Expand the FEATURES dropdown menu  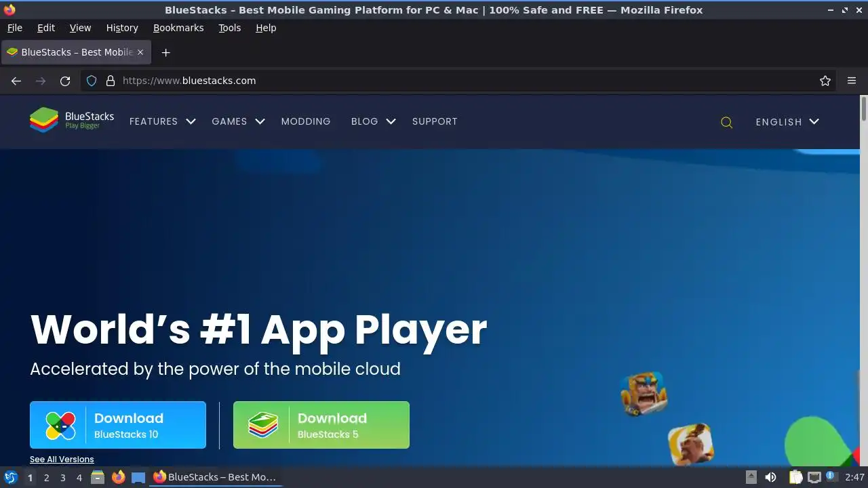coord(162,121)
